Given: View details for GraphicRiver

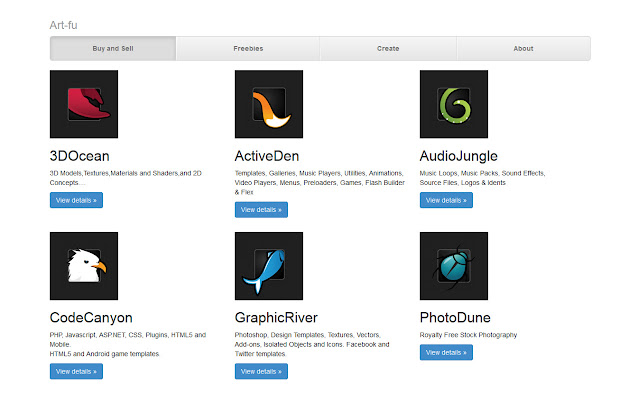Looking at the screenshot, I should coord(261,371).
